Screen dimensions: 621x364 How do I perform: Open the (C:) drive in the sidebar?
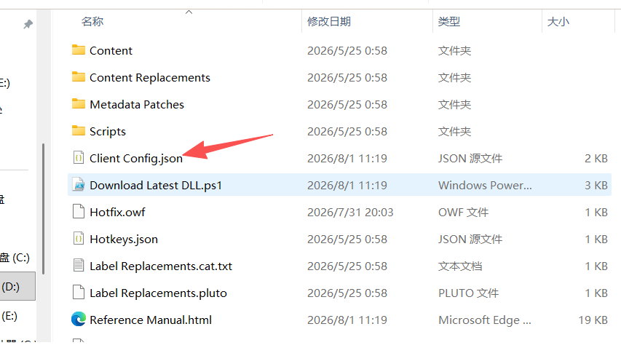pyautogui.click(x=15, y=258)
